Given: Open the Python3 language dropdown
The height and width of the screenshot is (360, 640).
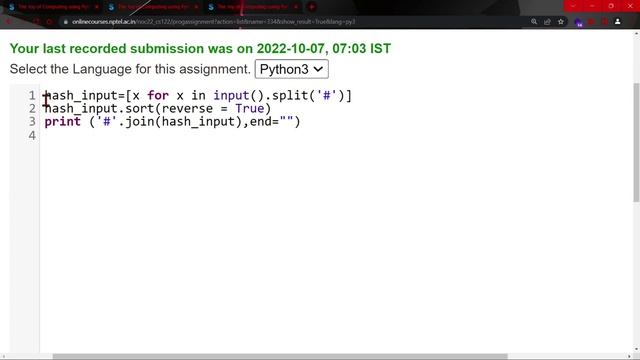Looking at the screenshot, I should coord(291,69).
